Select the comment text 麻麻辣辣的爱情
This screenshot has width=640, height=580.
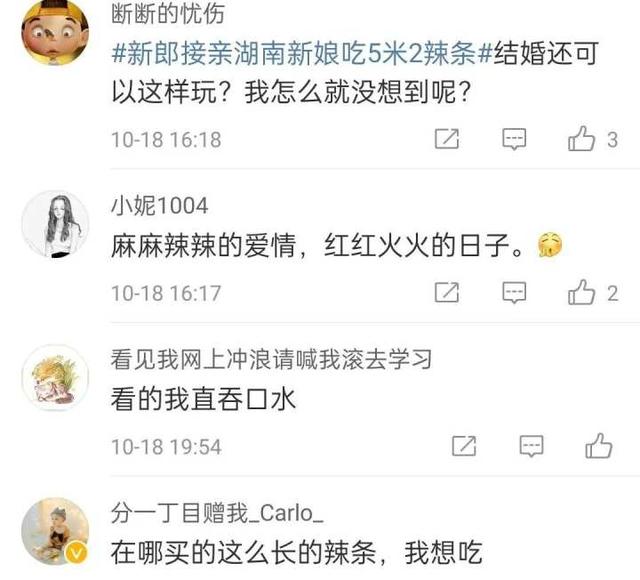[203, 246]
